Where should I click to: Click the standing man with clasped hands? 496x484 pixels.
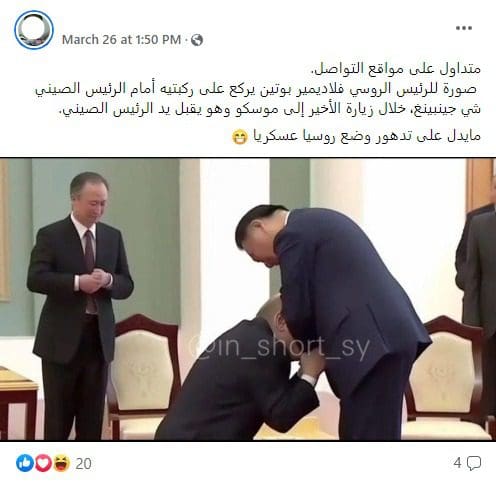tap(80, 305)
